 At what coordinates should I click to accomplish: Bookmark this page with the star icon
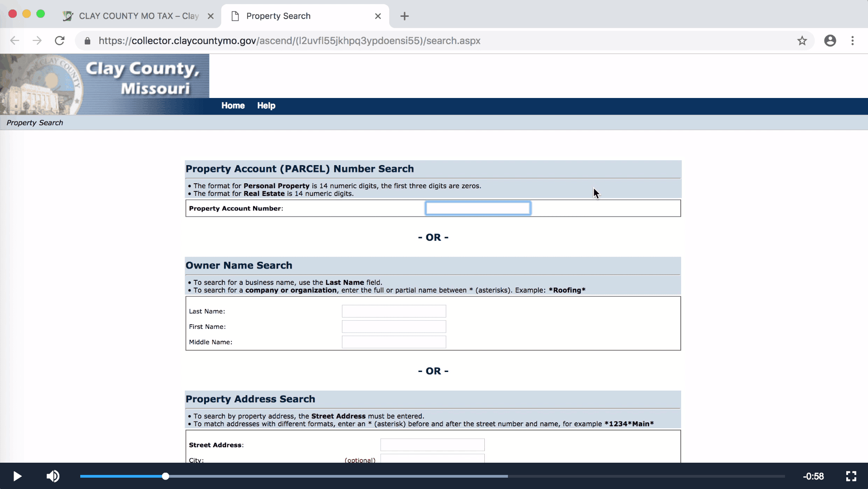click(802, 41)
